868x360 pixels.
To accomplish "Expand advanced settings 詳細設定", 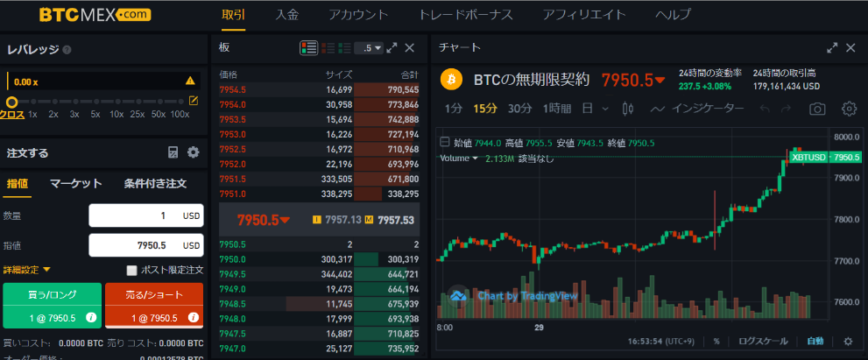I will (x=27, y=270).
